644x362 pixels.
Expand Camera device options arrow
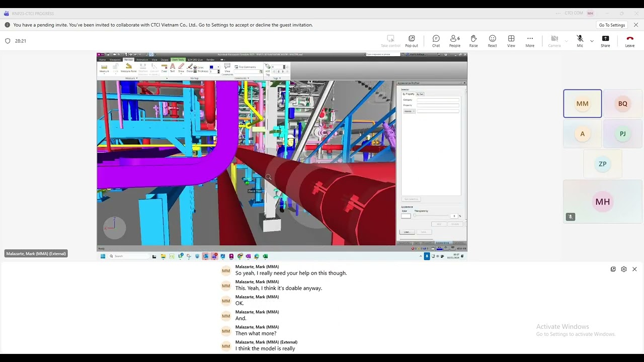click(x=567, y=41)
